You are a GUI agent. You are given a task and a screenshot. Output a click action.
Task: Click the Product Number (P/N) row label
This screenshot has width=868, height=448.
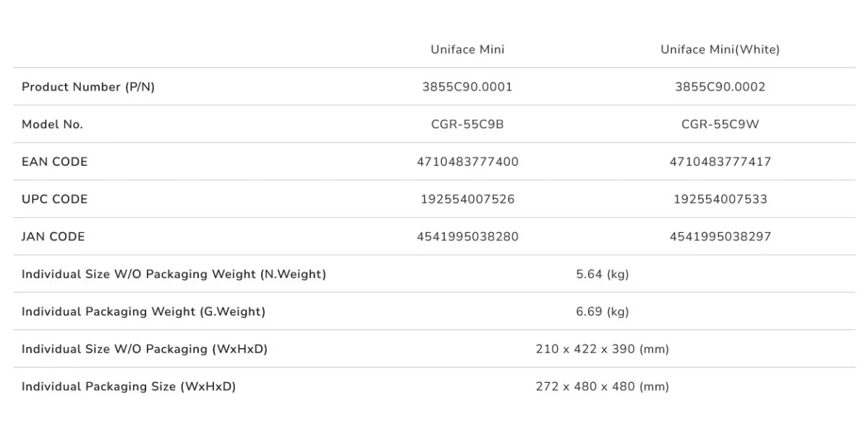click(88, 87)
